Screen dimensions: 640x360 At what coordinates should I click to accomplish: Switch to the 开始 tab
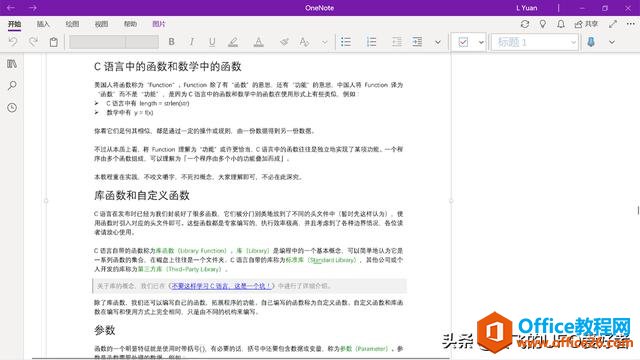(x=14, y=24)
